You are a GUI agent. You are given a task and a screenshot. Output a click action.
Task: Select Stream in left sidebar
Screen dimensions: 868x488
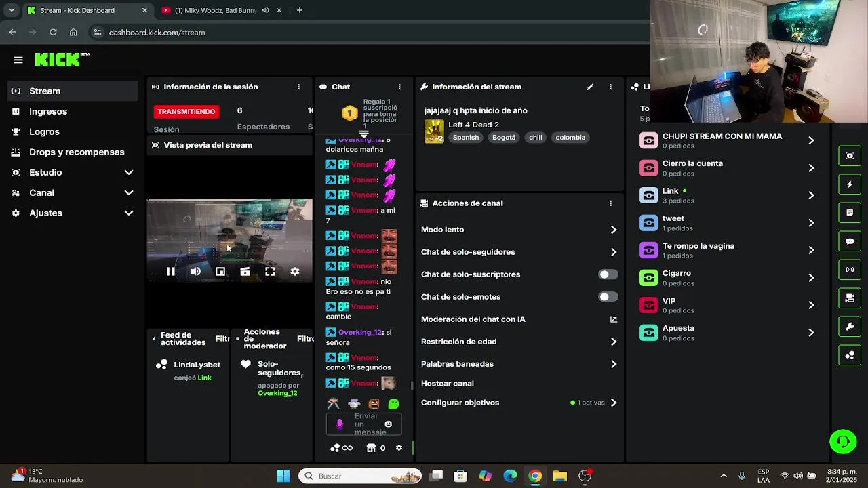coord(73,91)
